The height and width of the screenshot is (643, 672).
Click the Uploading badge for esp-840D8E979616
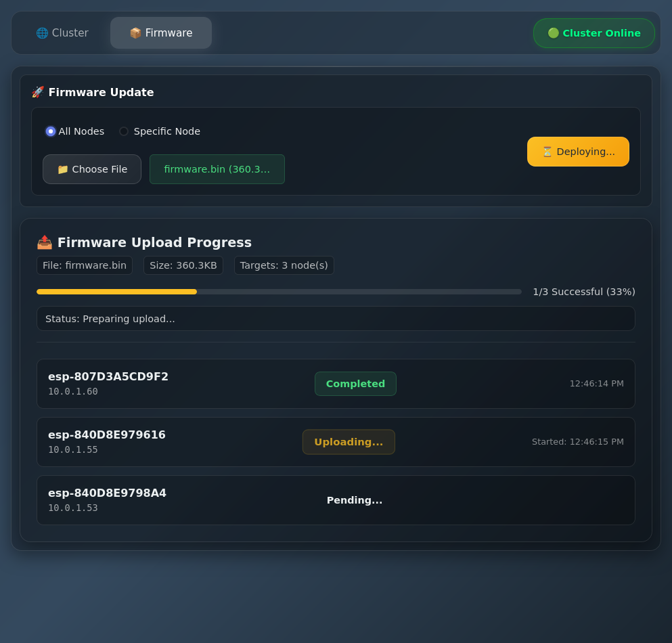tap(349, 441)
